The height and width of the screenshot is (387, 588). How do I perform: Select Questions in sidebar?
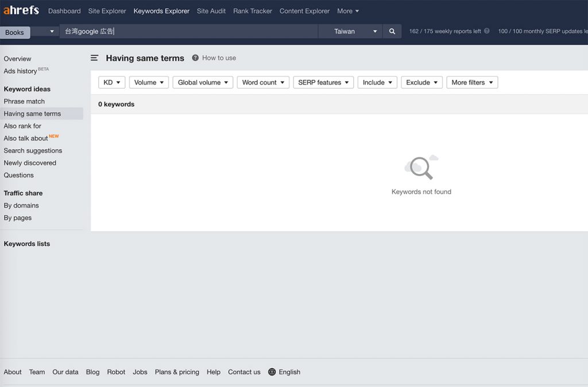click(x=19, y=175)
